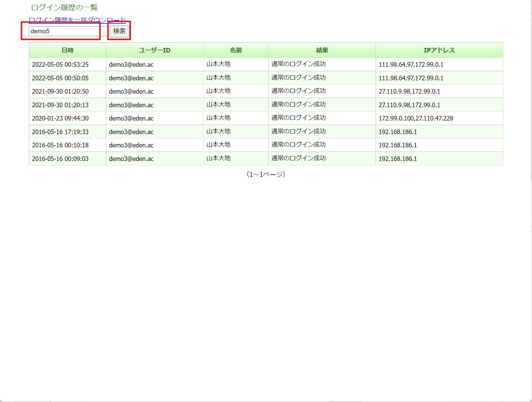Click the ログイン履歴の一覧 page heading
This screenshot has width=532, height=402.
(x=65, y=7)
